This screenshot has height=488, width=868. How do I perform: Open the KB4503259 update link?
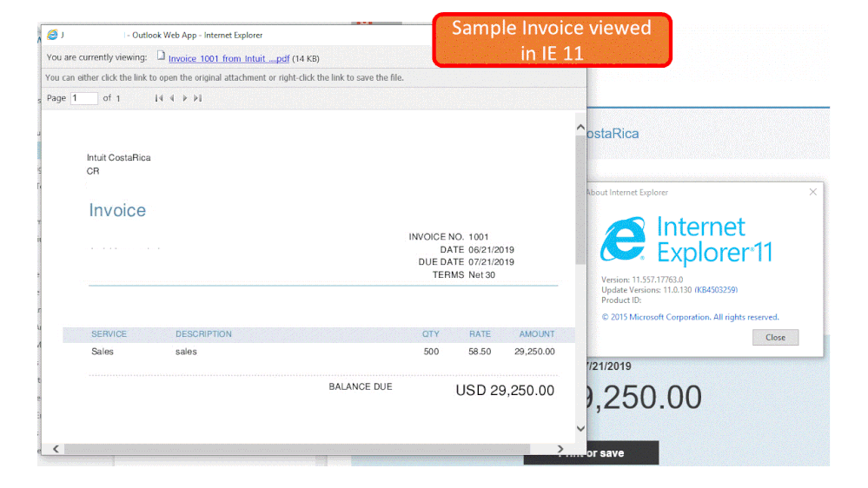pos(716,290)
